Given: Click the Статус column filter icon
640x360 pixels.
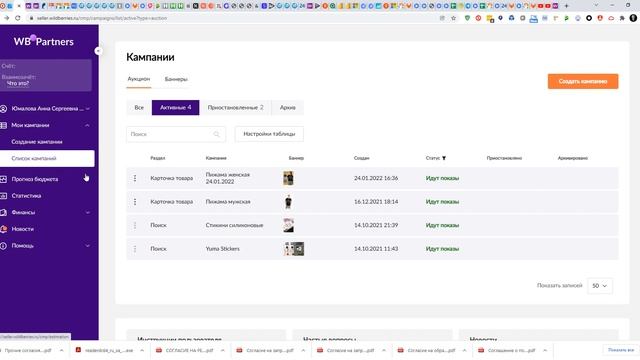Looking at the screenshot, I should (x=444, y=158).
